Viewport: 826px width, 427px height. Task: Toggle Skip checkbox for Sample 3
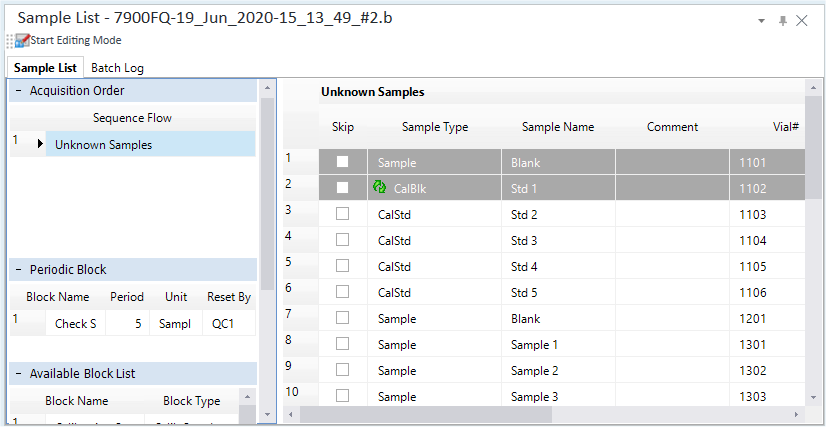tap(342, 396)
